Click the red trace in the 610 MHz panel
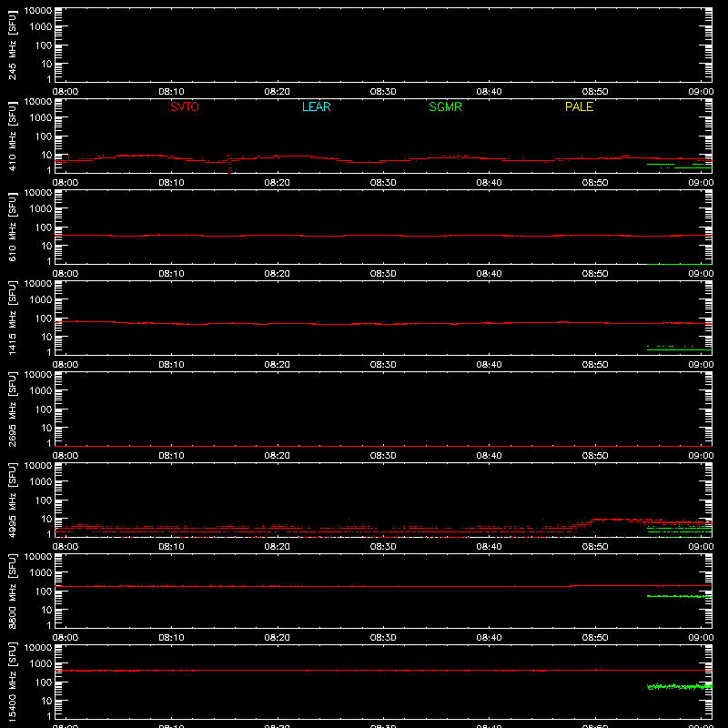Image resolution: width=728 pixels, height=728 pixels. pos(383,236)
